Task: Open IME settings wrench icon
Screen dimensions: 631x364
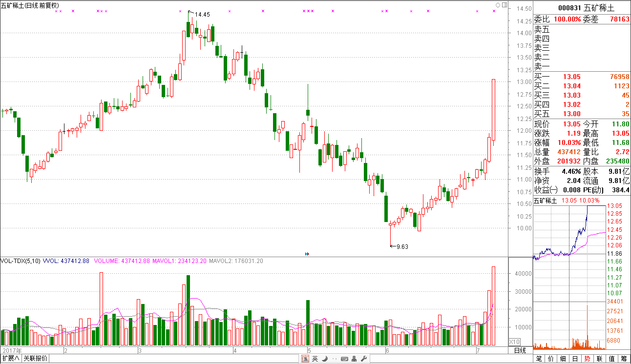Action: point(363,359)
